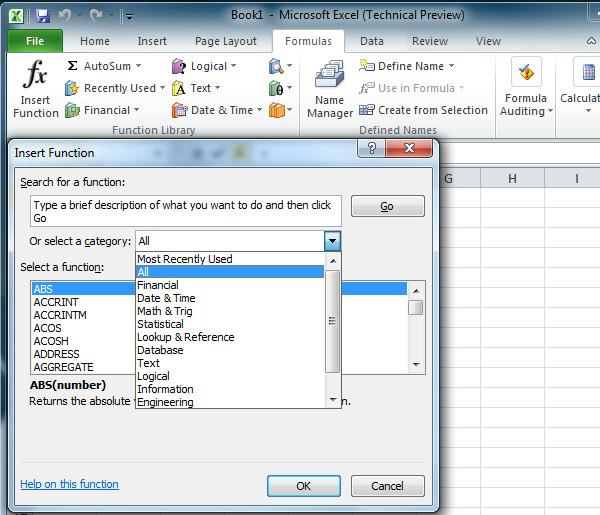Choose Statistical category
Viewport: 600px width, 515px height.
click(x=230, y=324)
